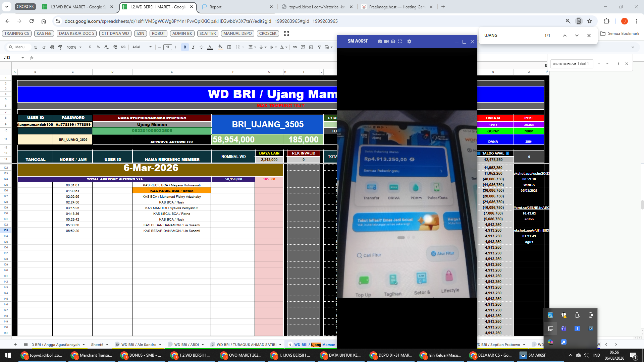Open the CROSCEK bookmark
This screenshot has width=644, height=362.
(x=268, y=34)
